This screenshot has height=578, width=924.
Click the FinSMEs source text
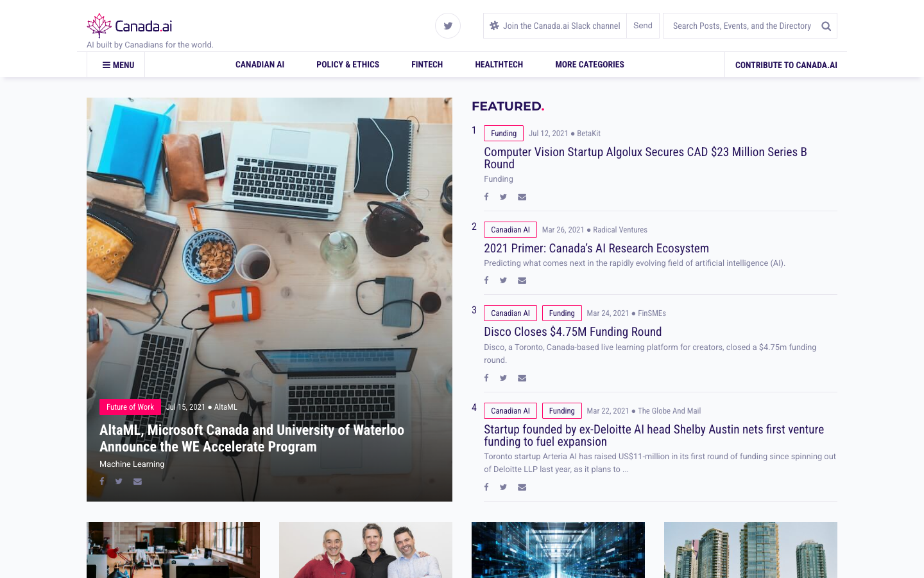(x=652, y=313)
